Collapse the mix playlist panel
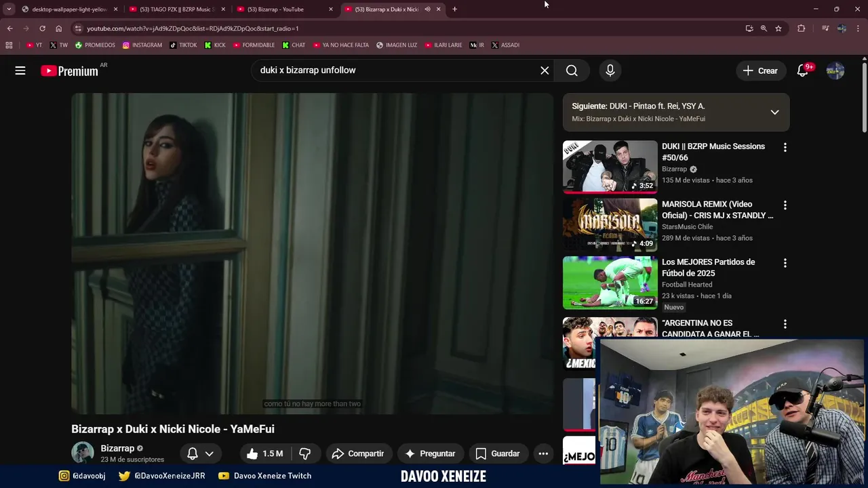Screen dimensions: 868x488 point(774,113)
